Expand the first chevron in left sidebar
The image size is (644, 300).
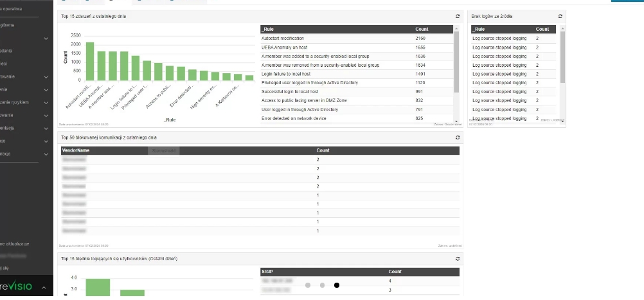coord(46,39)
